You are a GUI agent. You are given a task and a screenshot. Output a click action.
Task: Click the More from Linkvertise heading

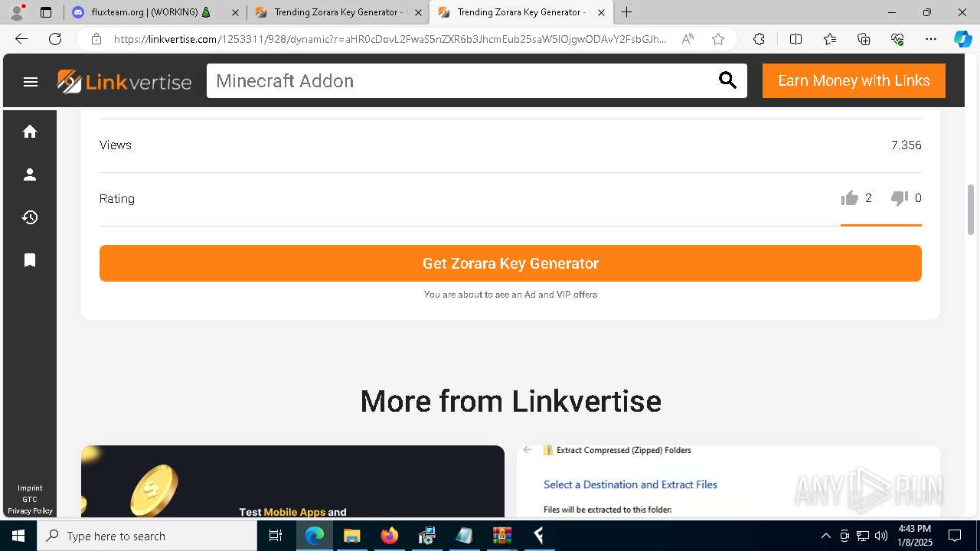pyautogui.click(x=511, y=401)
